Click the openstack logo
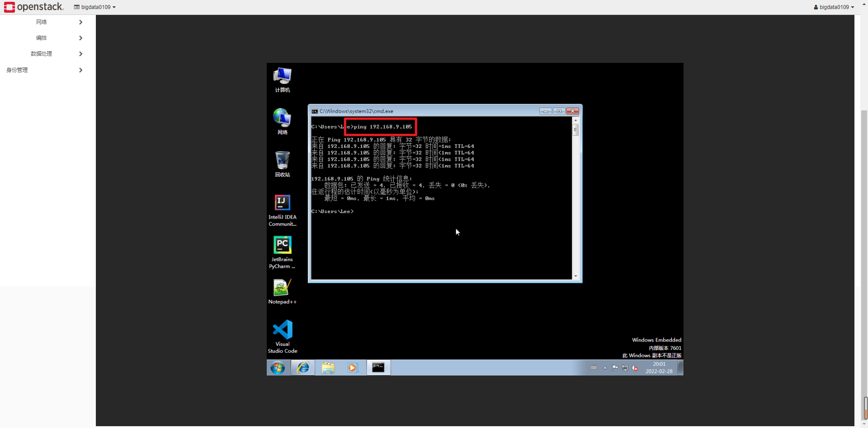This screenshot has width=868, height=428. [x=34, y=7]
